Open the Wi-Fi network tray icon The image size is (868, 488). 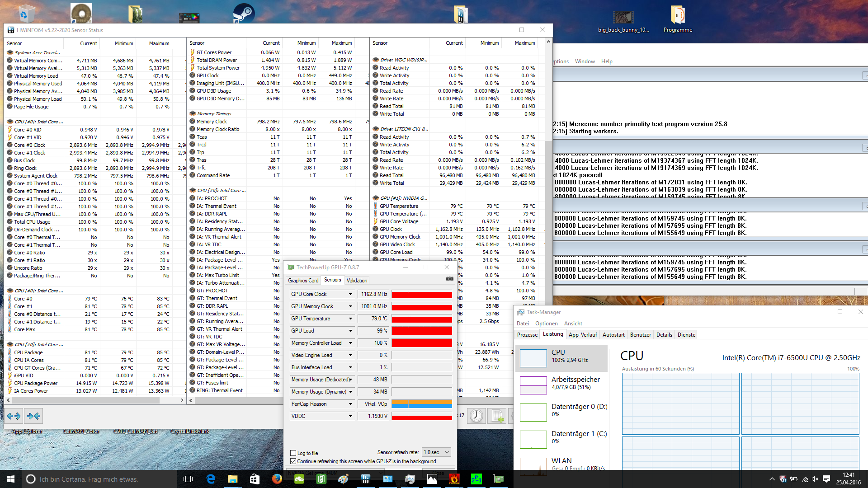(x=805, y=479)
